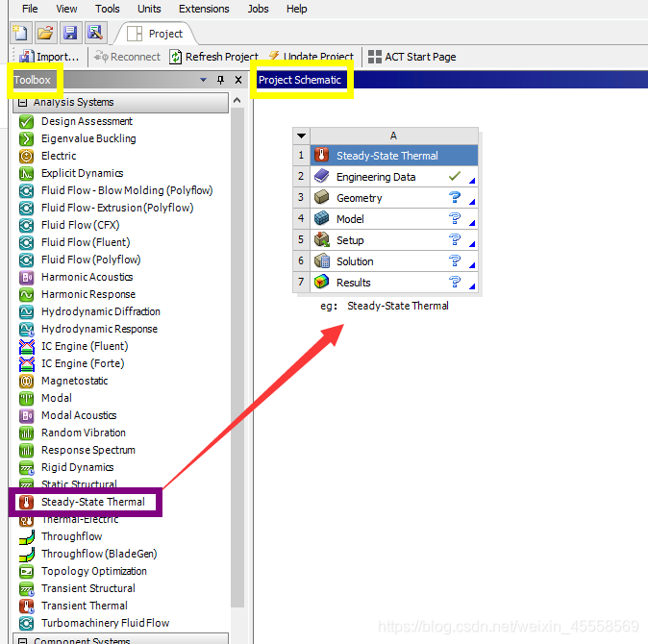Select Design Assessment icon
648x644 pixels.
(x=26, y=121)
